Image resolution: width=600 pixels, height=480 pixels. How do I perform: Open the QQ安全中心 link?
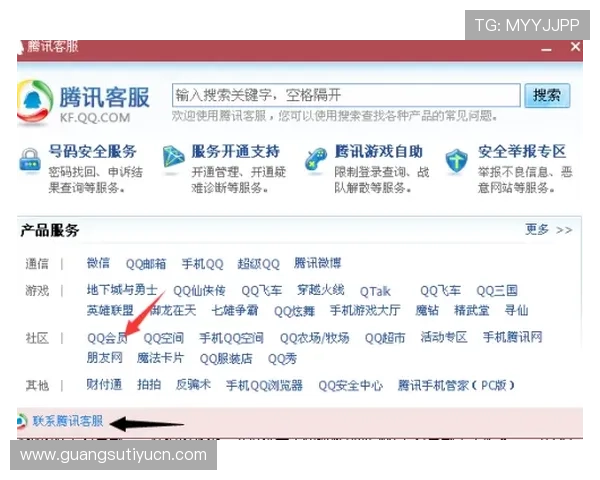(351, 385)
